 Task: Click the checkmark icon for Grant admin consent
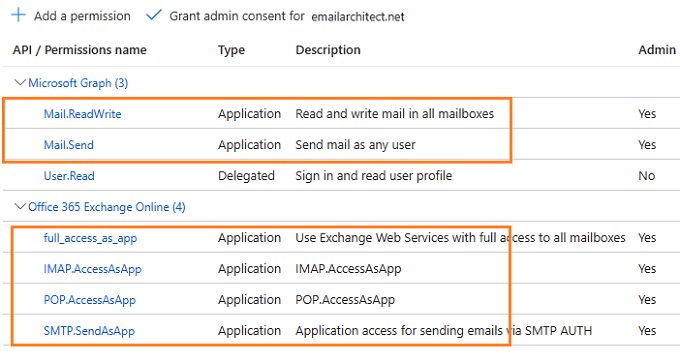pos(154,15)
